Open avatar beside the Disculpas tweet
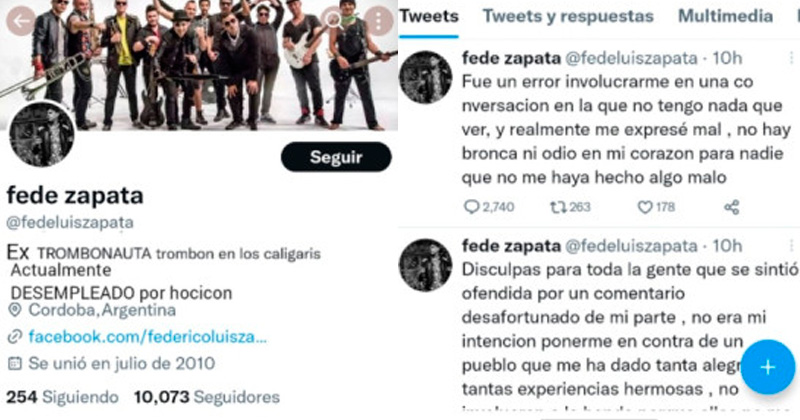This screenshot has height=420, width=800. point(425,265)
